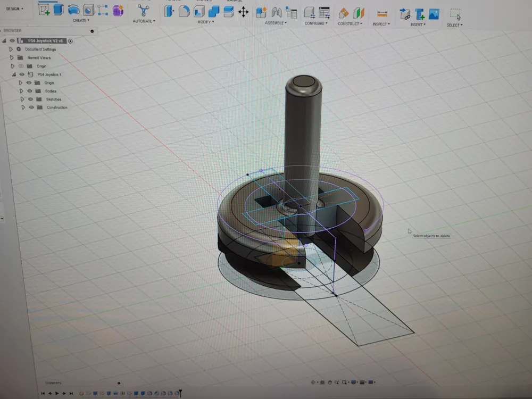Select the Revolve tool
The width and height of the screenshot is (532, 399).
73,10
